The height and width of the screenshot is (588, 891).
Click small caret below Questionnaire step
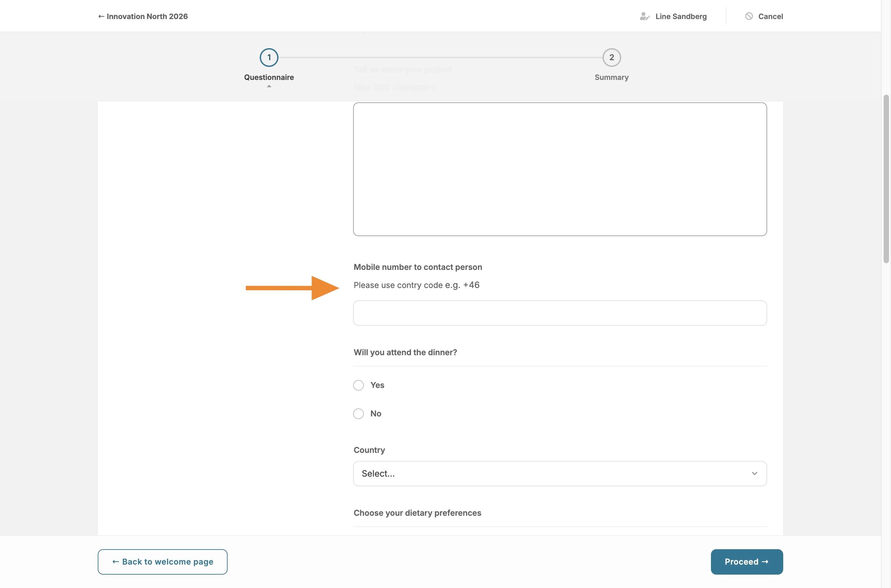tap(269, 86)
